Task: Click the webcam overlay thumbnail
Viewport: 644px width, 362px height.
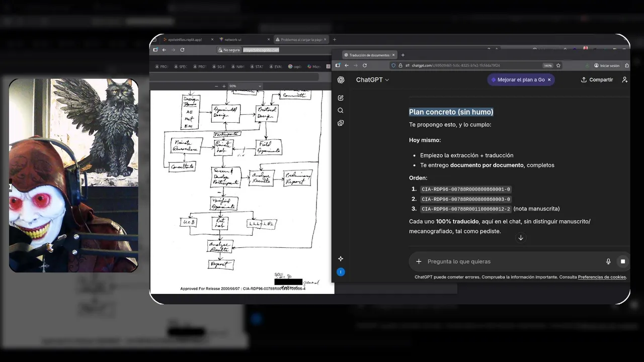Action: coord(73,175)
